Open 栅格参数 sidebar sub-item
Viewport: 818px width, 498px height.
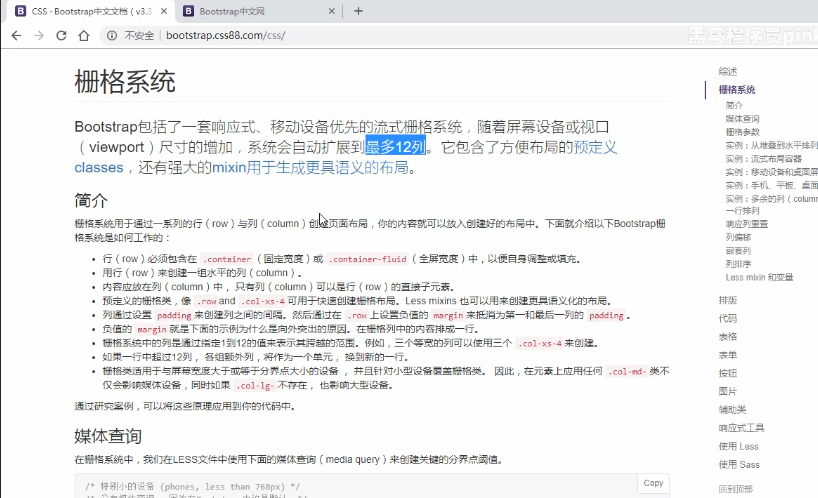pos(742,132)
